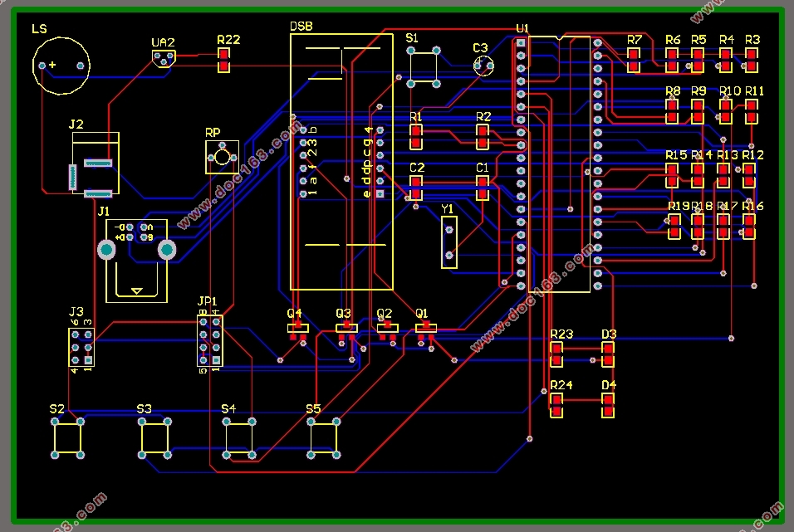The height and width of the screenshot is (532, 794).
Task: Click the J3 header pin block
Action: pyautogui.click(x=81, y=347)
